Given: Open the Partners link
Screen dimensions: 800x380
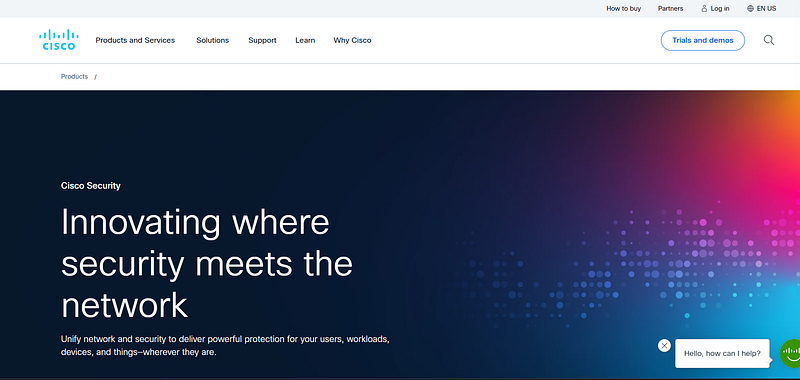Looking at the screenshot, I should 670,9.
